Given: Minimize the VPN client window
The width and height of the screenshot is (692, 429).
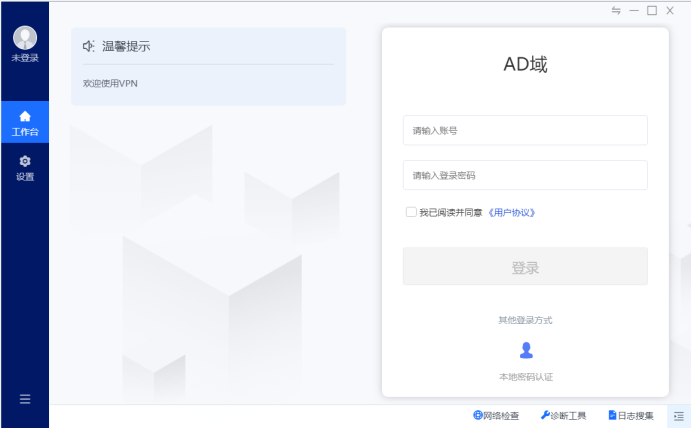Looking at the screenshot, I should (x=634, y=11).
